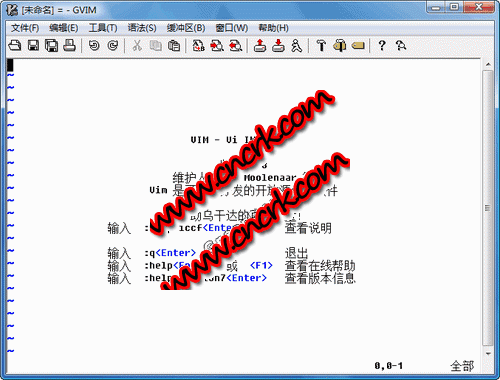Click the Redo toolbar icon
Image resolution: width=500 pixels, height=380 pixels.
coord(113,45)
